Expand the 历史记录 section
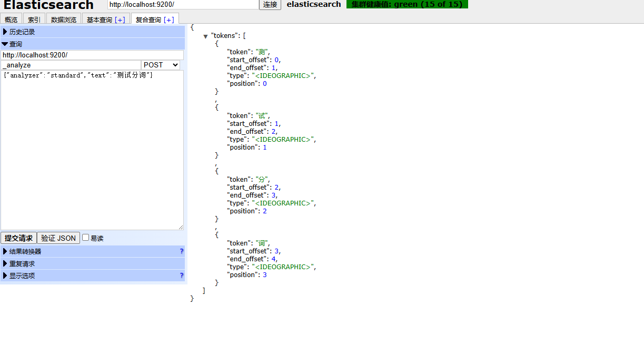This screenshot has width=644, height=364. point(93,32)
